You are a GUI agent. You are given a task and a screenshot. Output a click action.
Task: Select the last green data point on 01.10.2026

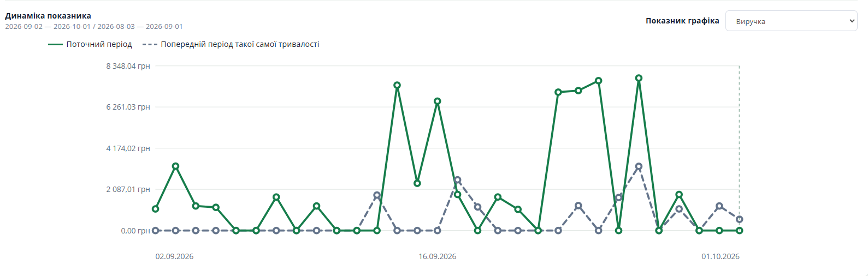click(740, 231)
